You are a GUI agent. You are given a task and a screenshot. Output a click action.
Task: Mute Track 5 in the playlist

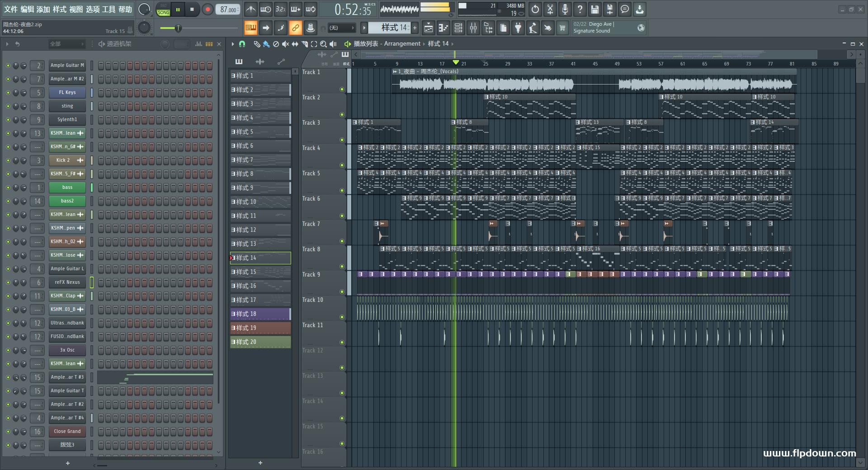[x=342, y=191]
